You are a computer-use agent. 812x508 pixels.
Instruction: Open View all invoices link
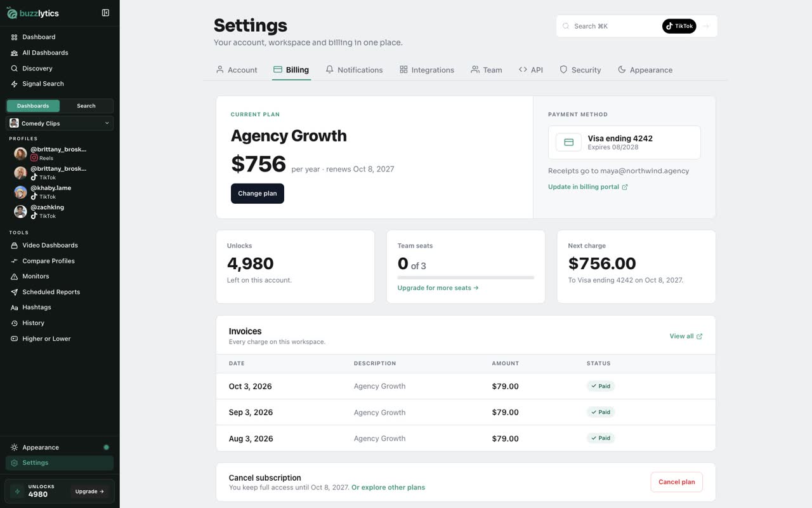click(686, 336)
